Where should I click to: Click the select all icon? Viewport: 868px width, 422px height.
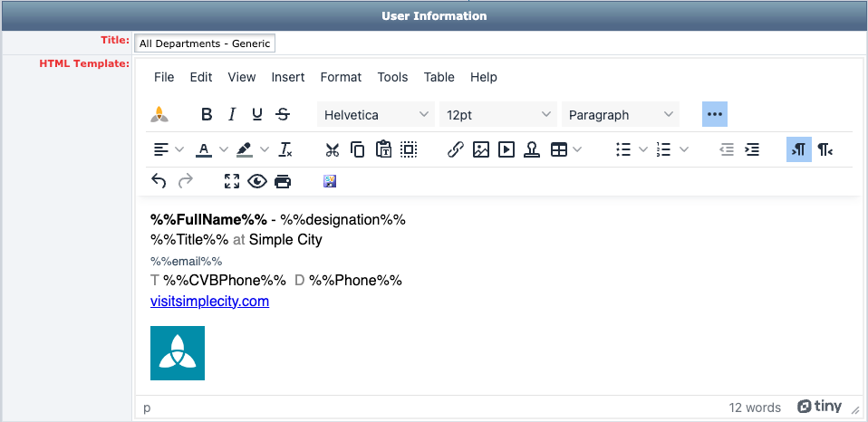(x=409, y=149)
